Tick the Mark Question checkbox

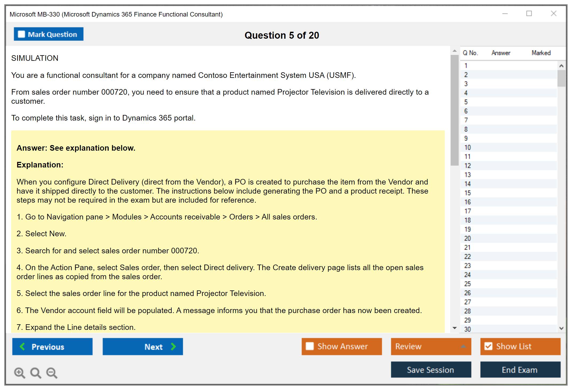click(x=21, y=34)
